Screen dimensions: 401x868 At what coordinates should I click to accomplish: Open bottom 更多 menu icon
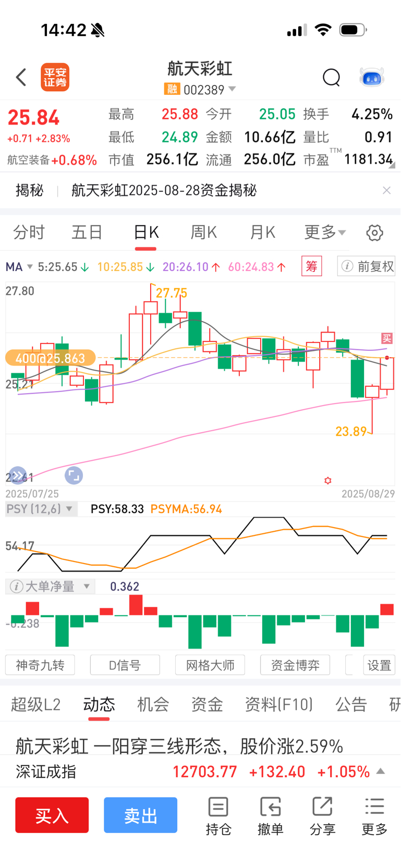point(374,816)
